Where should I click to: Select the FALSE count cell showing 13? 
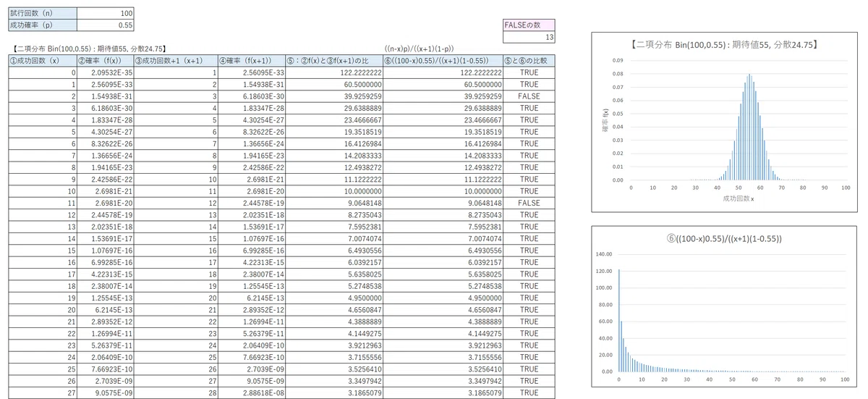point(529,37)
